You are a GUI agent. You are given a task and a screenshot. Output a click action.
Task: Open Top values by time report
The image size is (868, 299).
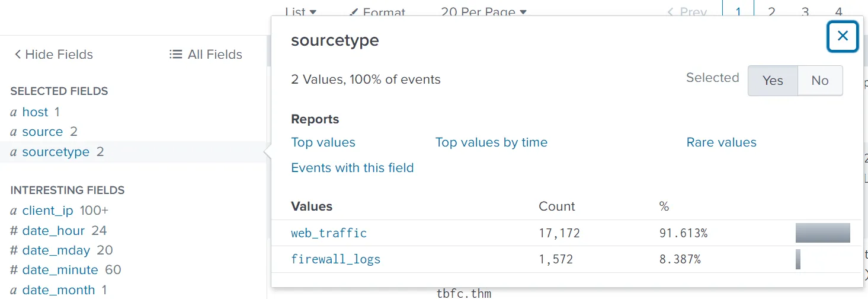491,142
